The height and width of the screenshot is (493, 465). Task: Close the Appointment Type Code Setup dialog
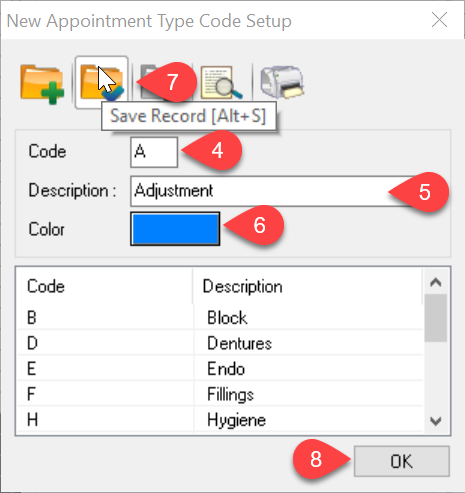tap(439, 20)
